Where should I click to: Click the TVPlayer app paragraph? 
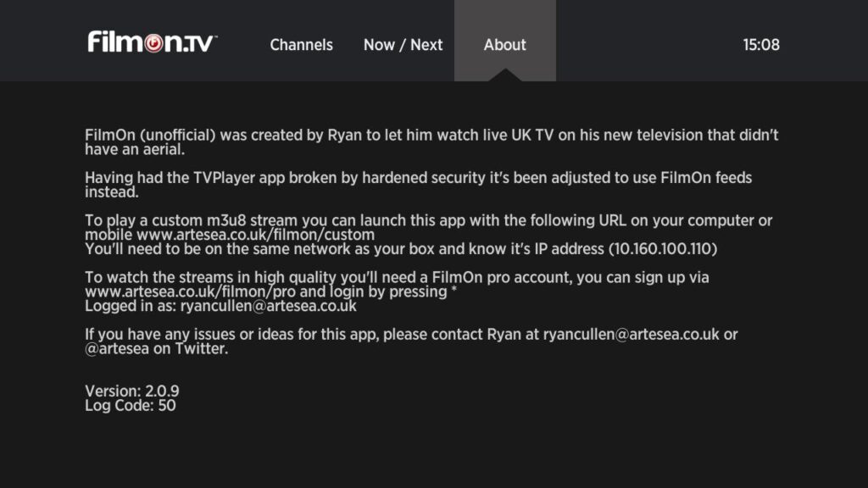click(419, 185)
